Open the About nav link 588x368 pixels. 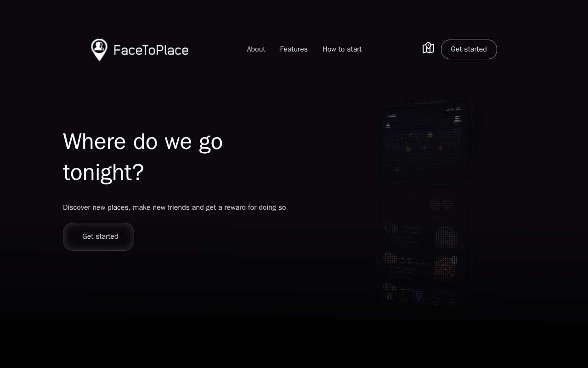point(256,49)
